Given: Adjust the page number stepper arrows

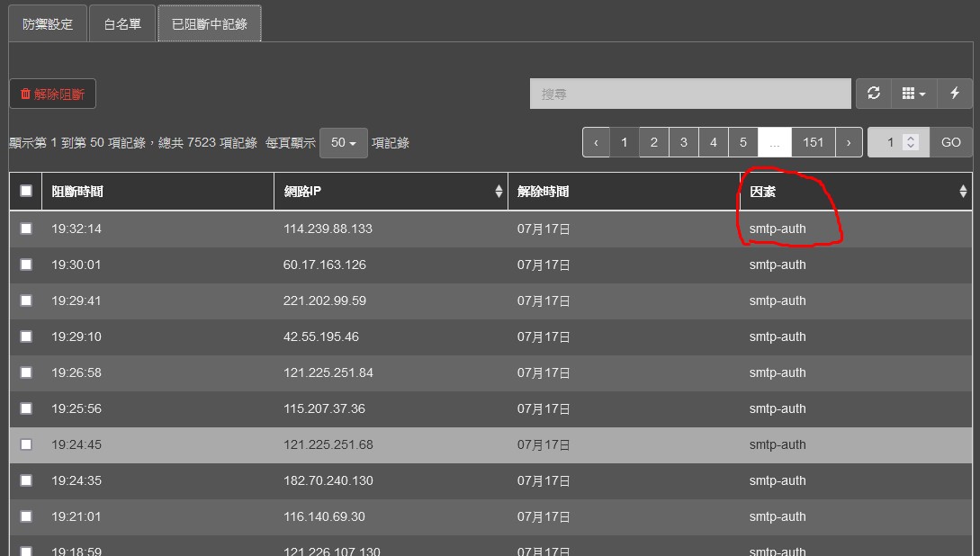Looking at the screenshot, I should coord(911,142).
